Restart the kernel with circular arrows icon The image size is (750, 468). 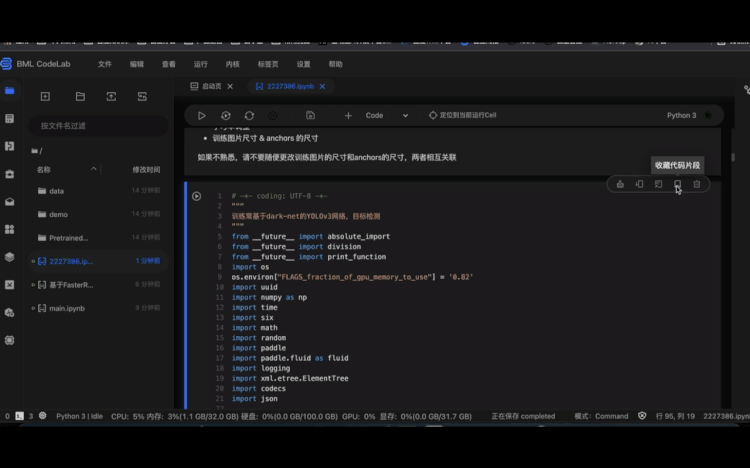[249, 115]
